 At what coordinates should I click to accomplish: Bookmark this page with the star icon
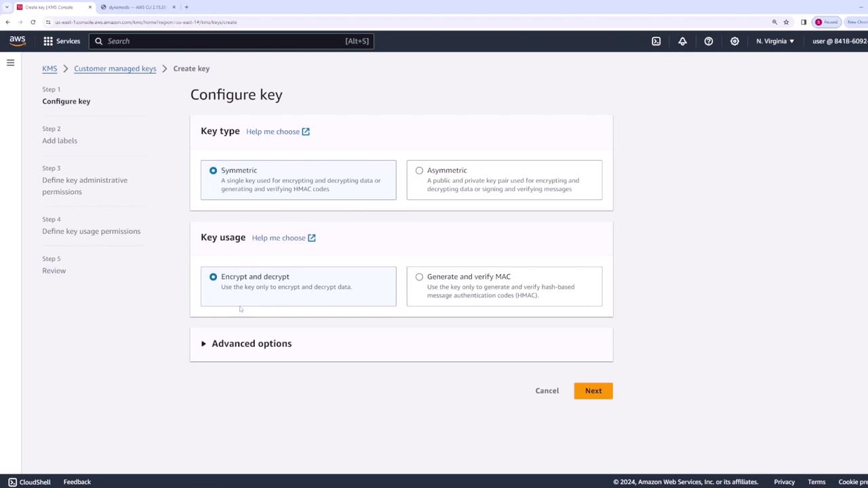(x=786, y=22)
